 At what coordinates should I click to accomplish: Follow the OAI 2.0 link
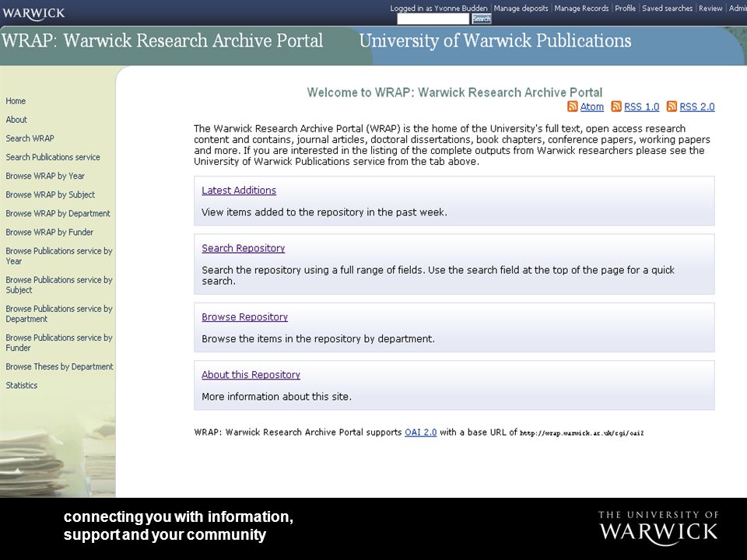click(421, 432)
